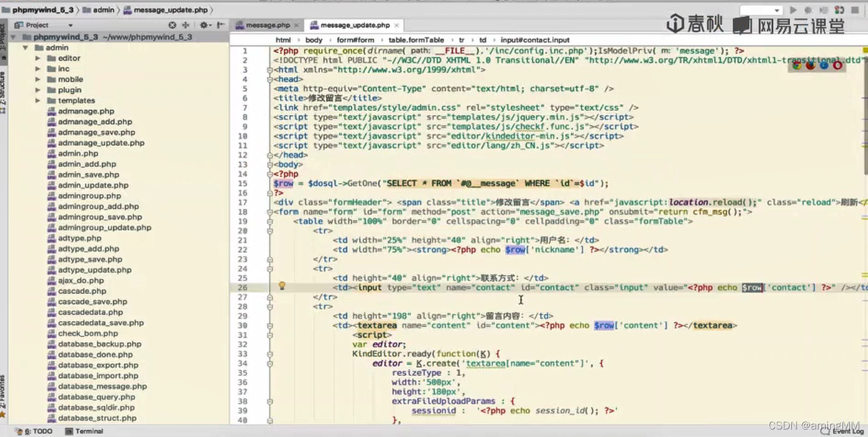Open page in Chrome browser icon
Viewport: 868px width, 437px height.
tap(796, 65)
